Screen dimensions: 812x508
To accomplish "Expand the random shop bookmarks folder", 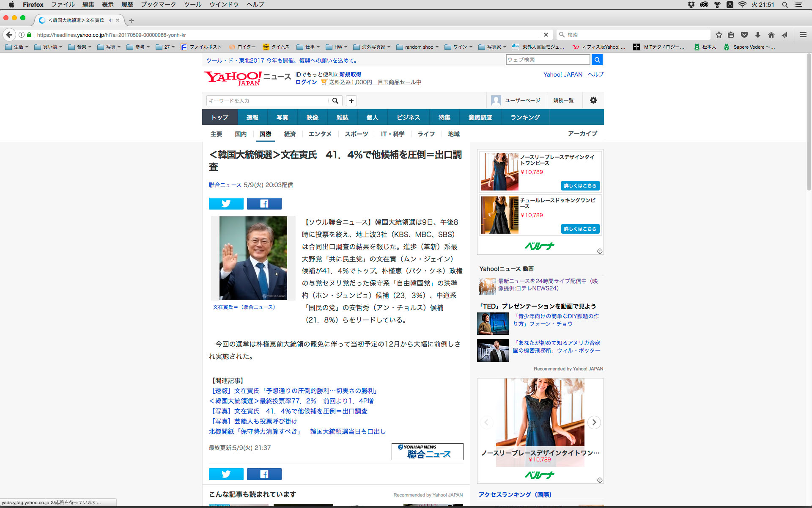I will pos(417,47).
